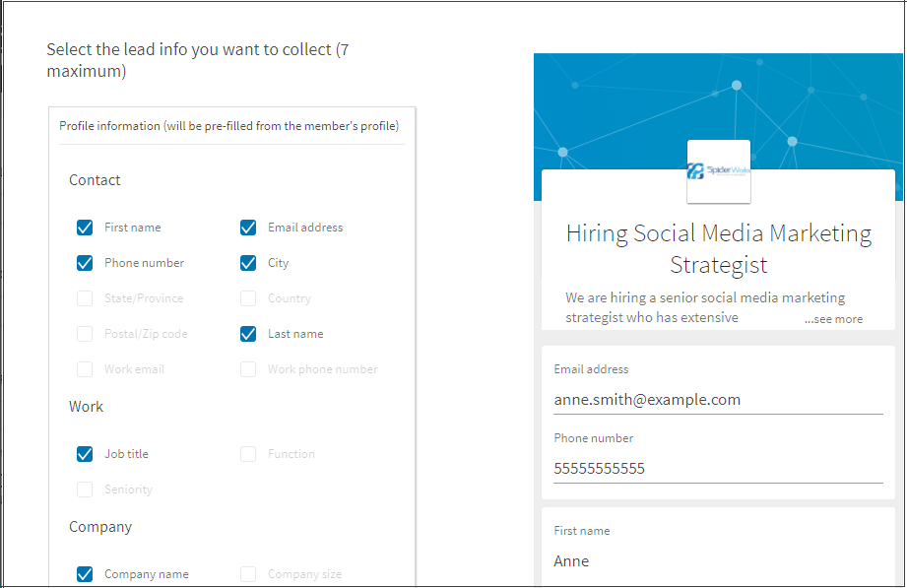
Task: Click the Email address preview field
Action: tap(718, 400)
